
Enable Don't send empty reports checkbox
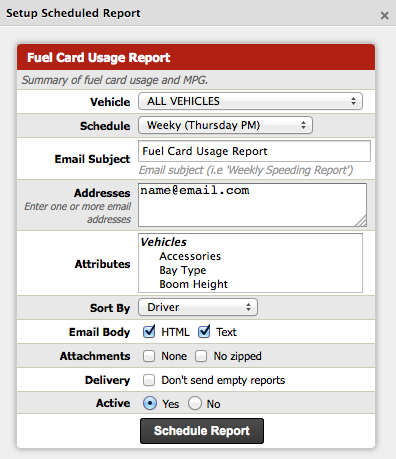click(149, 380)
